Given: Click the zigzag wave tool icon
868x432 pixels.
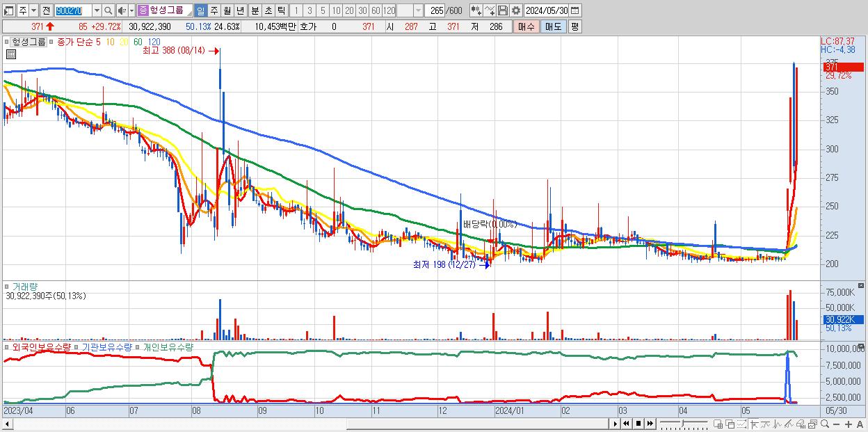Looking at the screenshot, I should pyautogui.click(x=777, y=424).
